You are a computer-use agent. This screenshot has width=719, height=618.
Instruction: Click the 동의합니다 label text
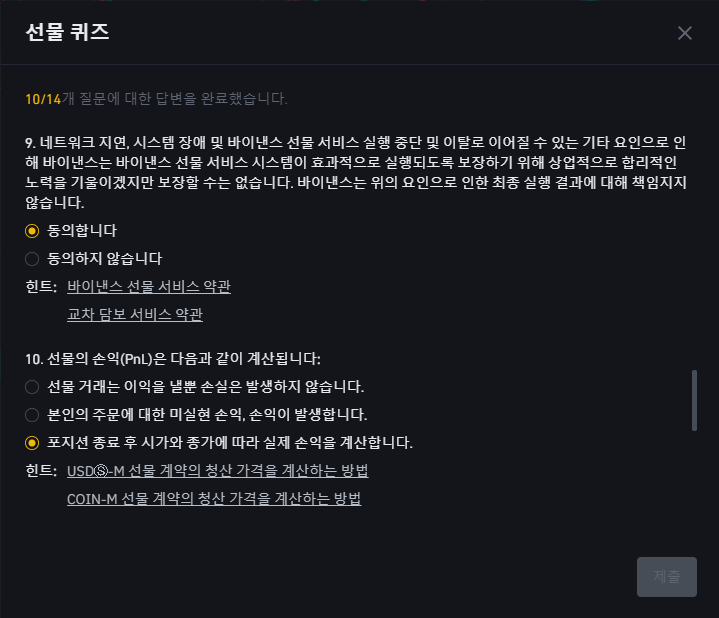[82, 231]
